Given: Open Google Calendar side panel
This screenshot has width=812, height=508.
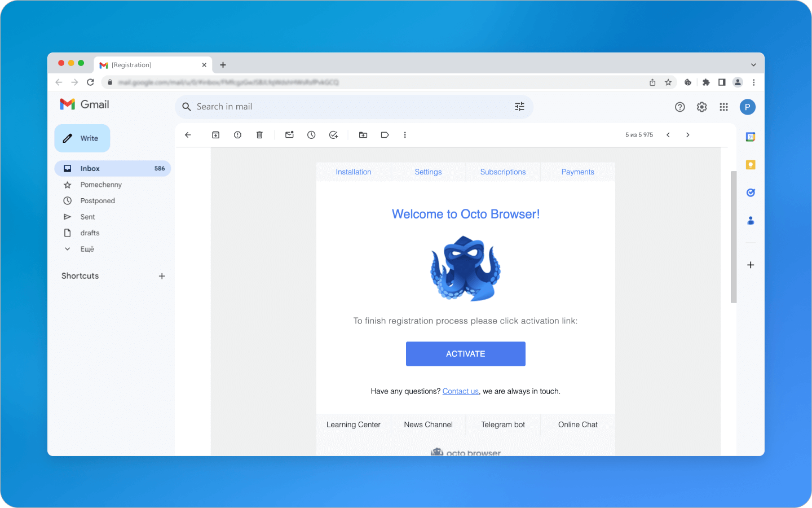Looking at the screenshot, I should coord(750,137).
